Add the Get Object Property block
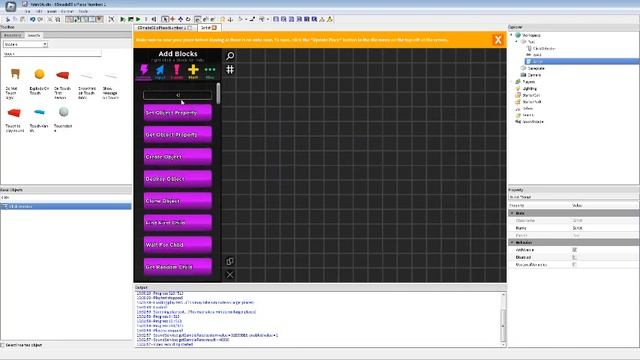640x360 pixels. click(178, 135)
